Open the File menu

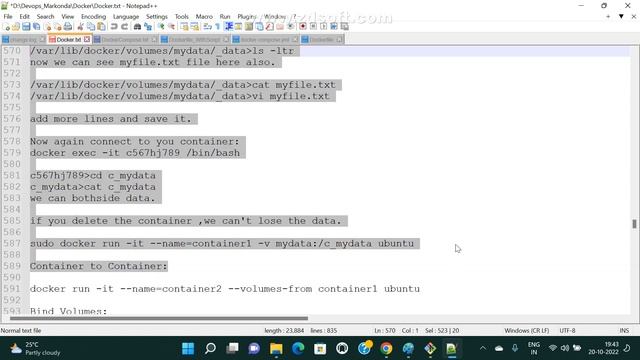coord(8,16)
